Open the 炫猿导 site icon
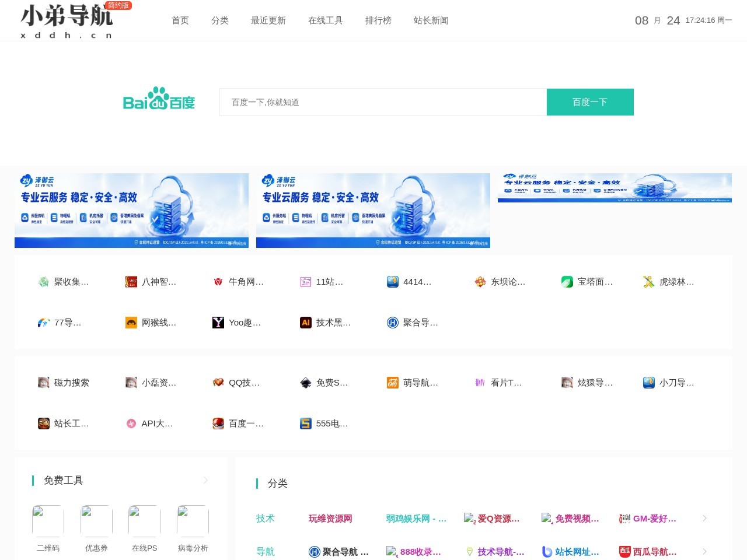Viewport: 747px width, 560px height. [567, 383]
